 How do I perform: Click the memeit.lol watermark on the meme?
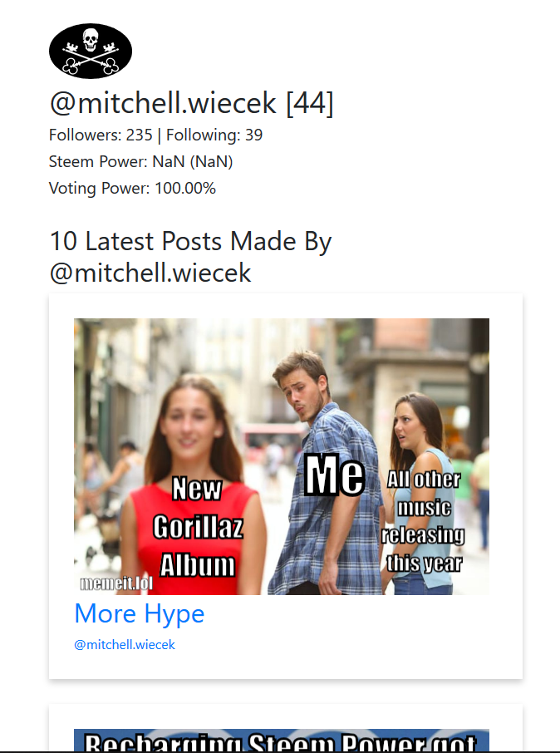tap(116, 583)
